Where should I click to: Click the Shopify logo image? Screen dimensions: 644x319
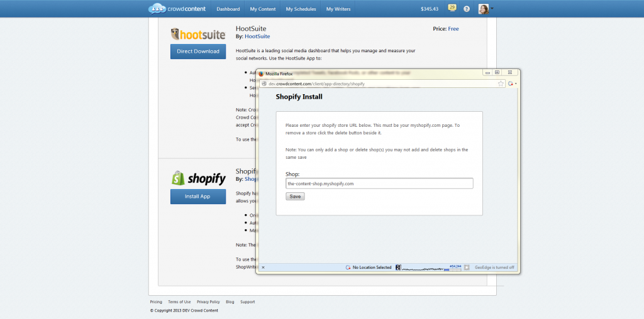coord(198,178)
